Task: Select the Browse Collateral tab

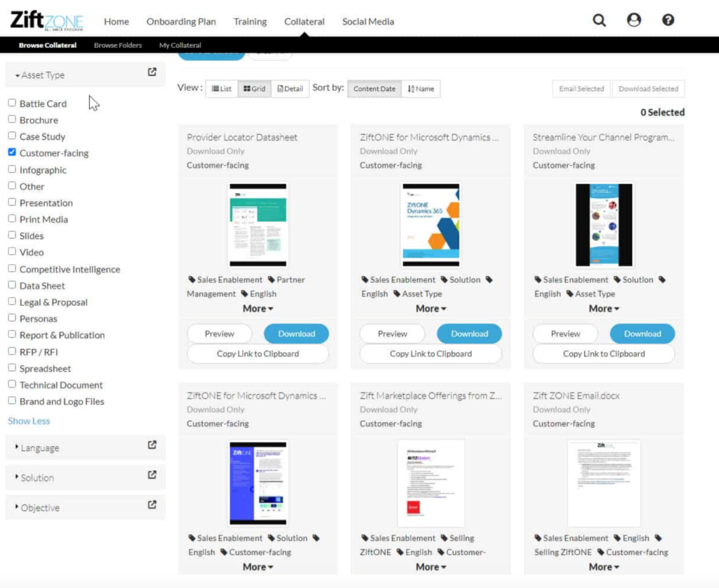Action: 48,45
